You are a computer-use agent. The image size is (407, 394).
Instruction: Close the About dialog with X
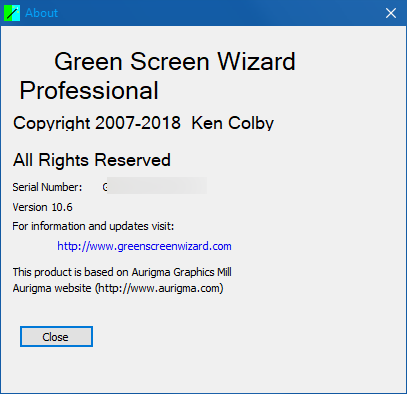pos(391,13)
